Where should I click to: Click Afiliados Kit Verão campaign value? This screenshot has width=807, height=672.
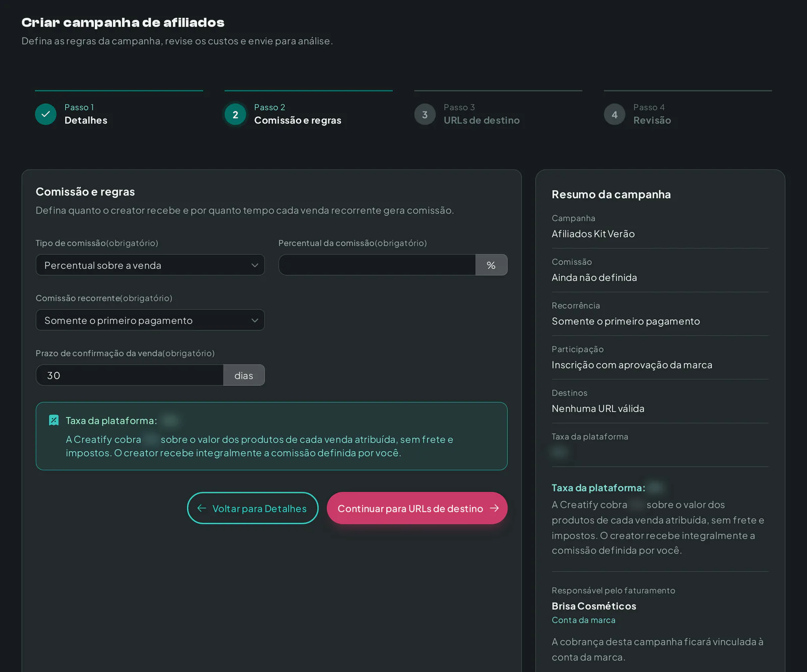point(593,234)
